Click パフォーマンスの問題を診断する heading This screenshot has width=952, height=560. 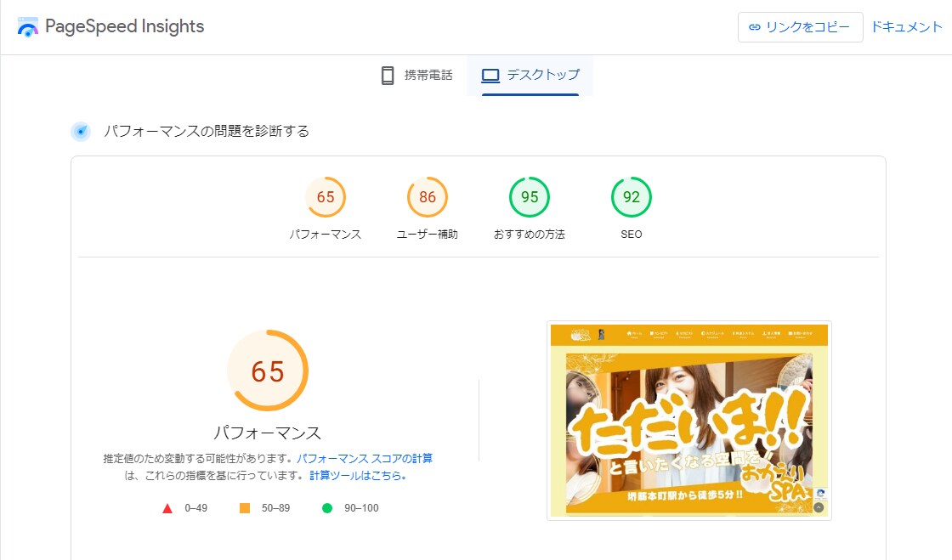pos(207,131)
